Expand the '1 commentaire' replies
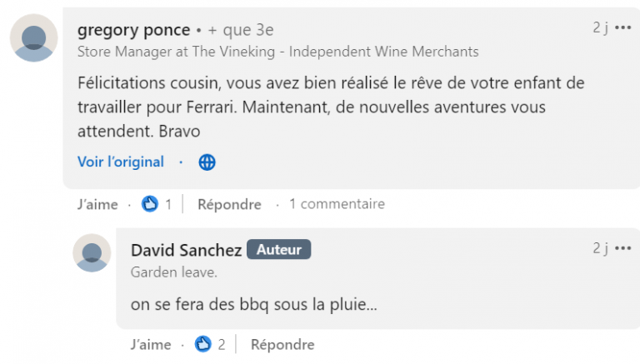Viewport: 640px width, 364px height. [337, 204]
